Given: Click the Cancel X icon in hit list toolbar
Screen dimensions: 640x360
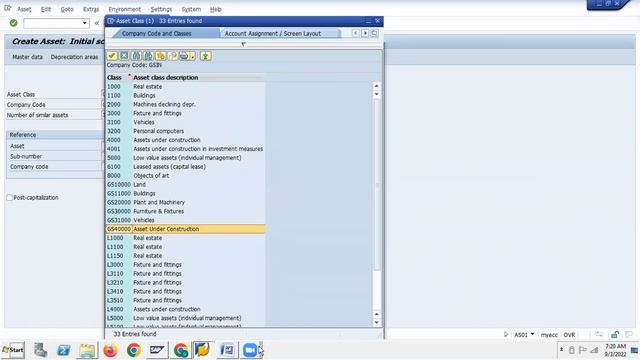Looking at the screenshot, I should [124, 56].
